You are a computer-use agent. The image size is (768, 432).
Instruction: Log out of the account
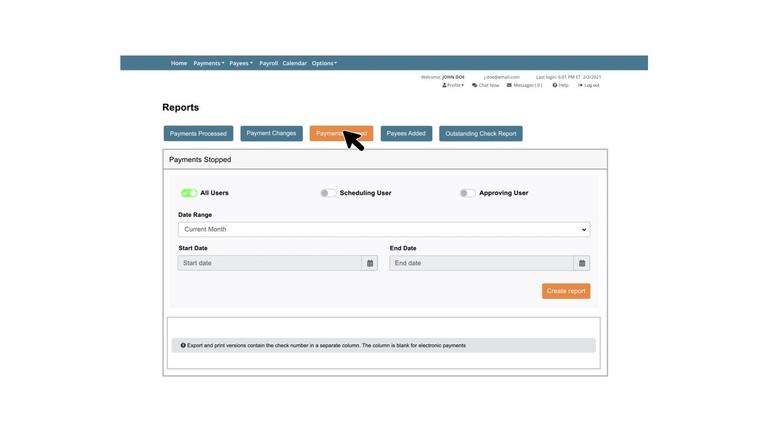[x=589, y=85]
